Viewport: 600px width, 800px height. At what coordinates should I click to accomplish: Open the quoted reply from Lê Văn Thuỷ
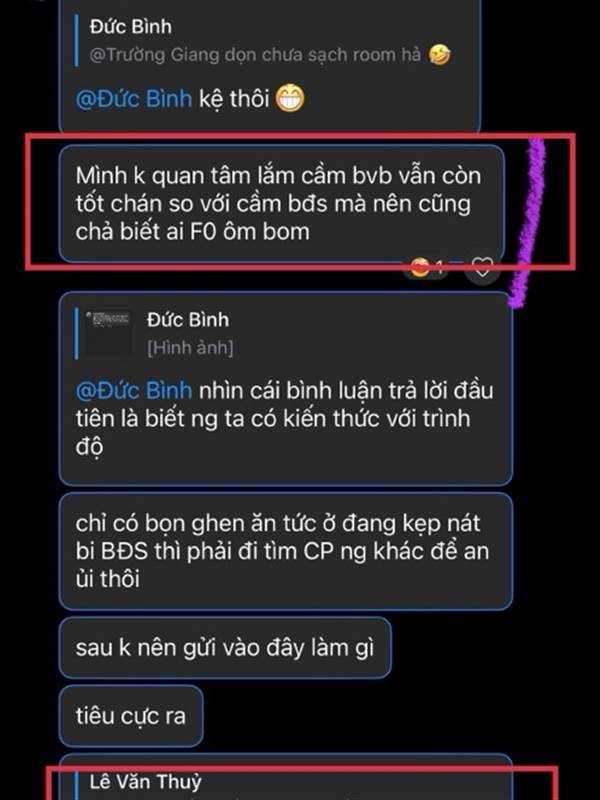click(x=286, y=782)
